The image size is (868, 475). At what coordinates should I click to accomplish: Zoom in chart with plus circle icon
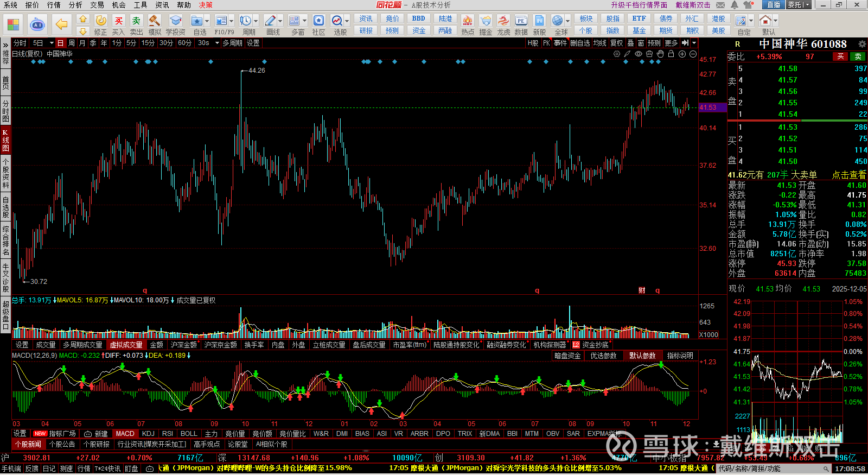click(x=682, y=54)
